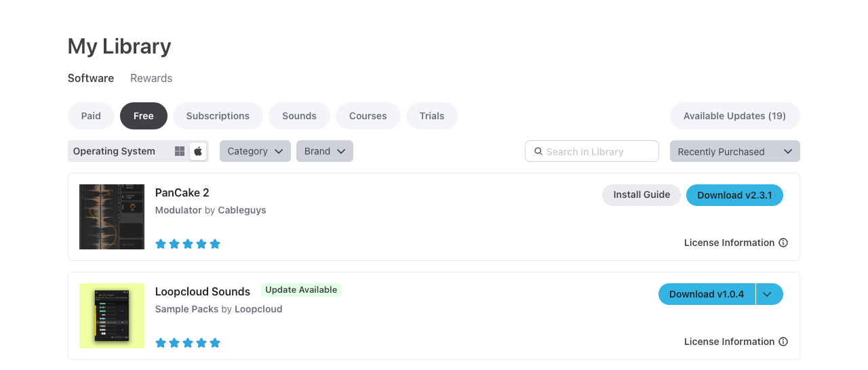The height and width of the screenshot is (370, 868).
Task: Expand the Loopcloud Sounds download options arrow
Action: [769, 294]
